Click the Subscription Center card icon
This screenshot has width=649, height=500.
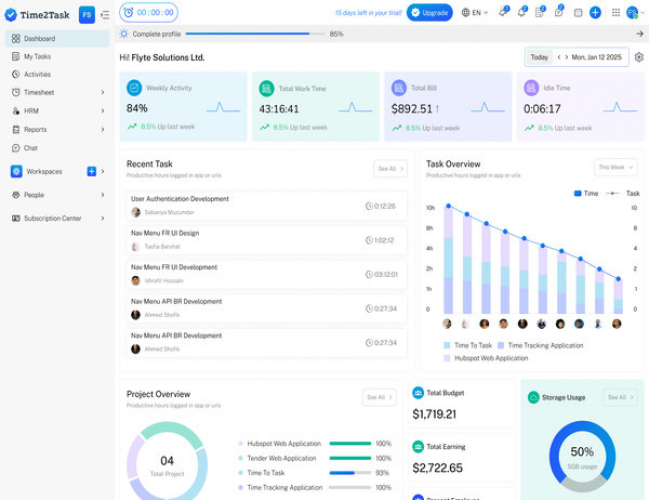tap(16, 218)
